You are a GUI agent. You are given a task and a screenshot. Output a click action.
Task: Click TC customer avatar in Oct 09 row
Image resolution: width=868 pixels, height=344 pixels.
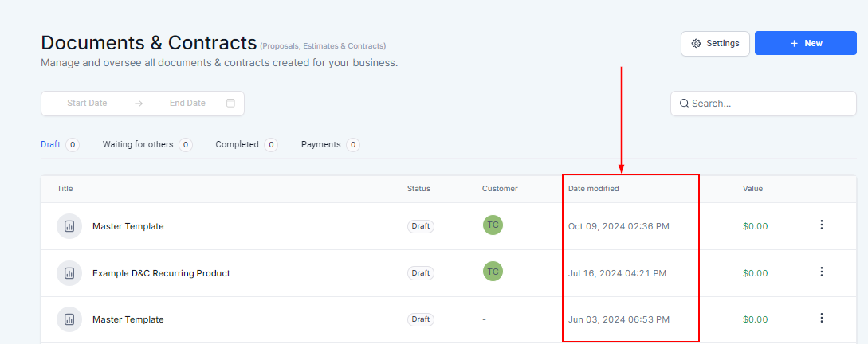(493, 225)
